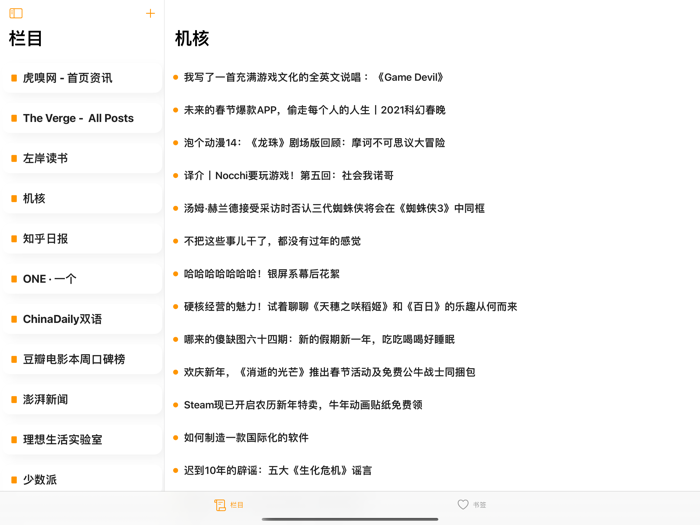Open the 知乎日报 feed
The image size is (700, 525).
pyautogui.click(x=83, y=239)
